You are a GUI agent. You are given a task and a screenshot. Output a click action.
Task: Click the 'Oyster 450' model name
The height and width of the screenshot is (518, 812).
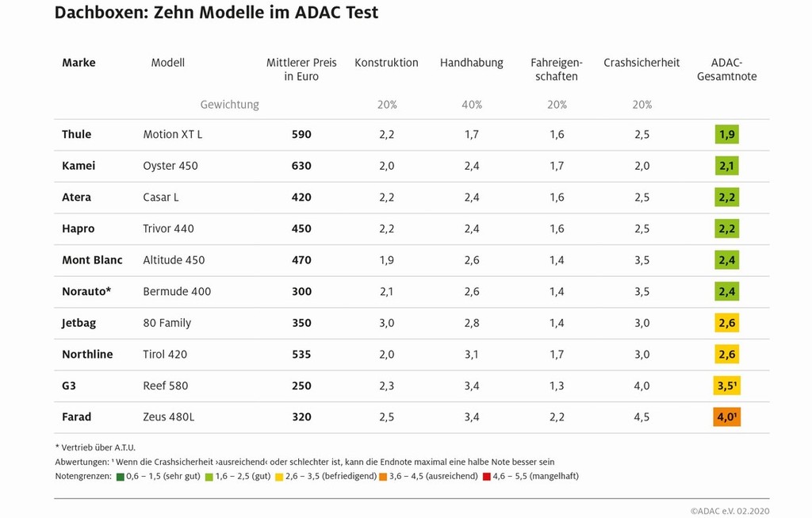click(170, 166)
